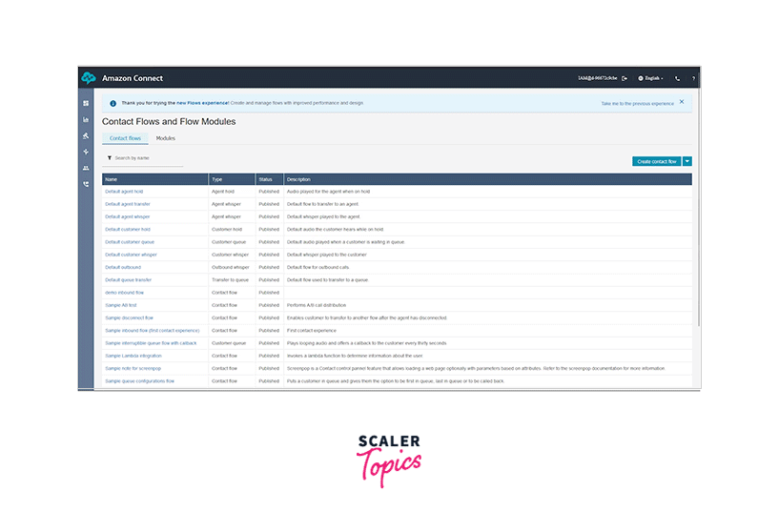The image size is (778, 532).
Task: Click the Search by name field
Action: click(143, 158)
